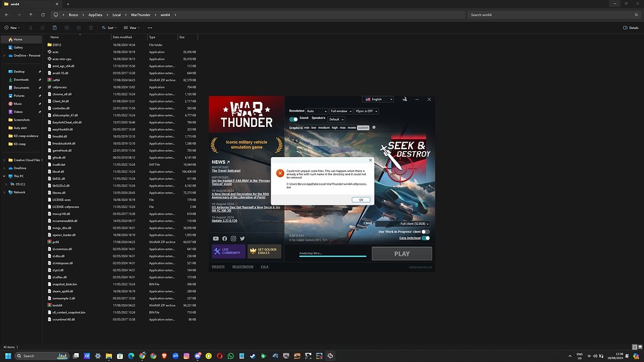Select the 'movie' graphics preset
The width and height of the screenshot is (644, 362).
tap(352, 128)
